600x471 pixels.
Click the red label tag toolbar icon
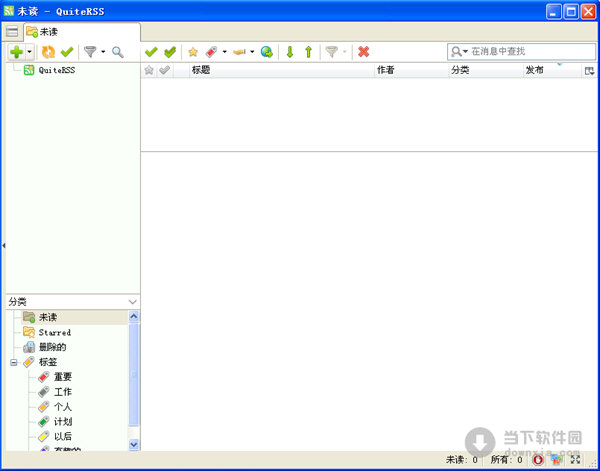click(x=211, y=52)
